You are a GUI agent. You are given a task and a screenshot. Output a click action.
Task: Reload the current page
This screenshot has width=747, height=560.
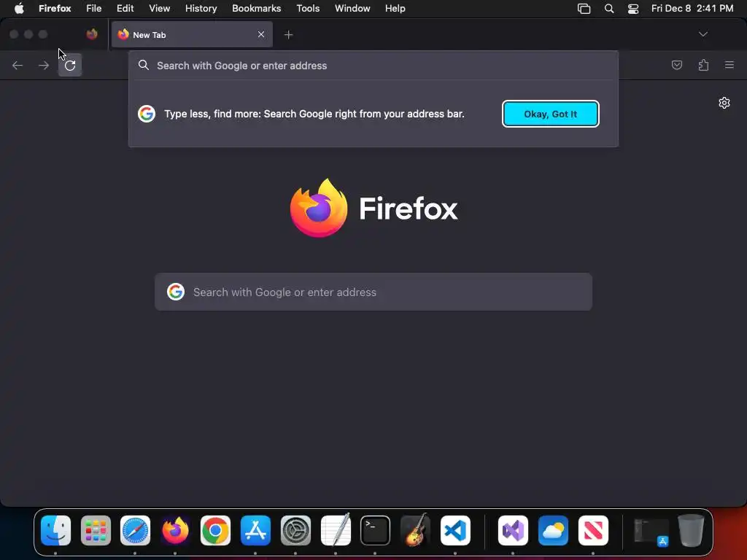click(70, 65)
